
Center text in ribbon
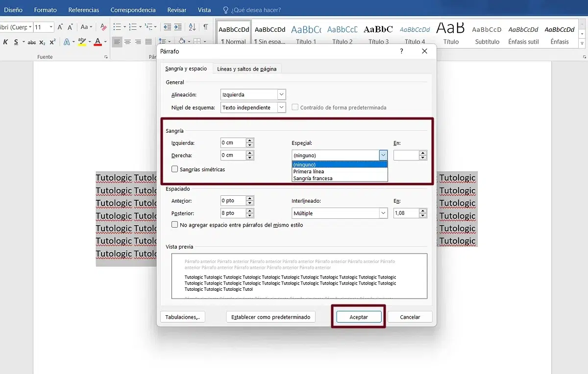(x=127, y=42)
